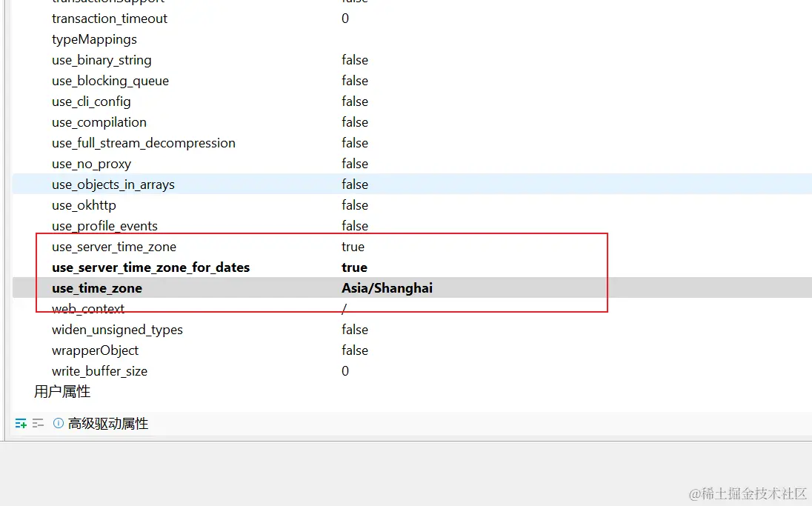Viewport: 812px width, 506px height.
Task: Select the use_profile_events property
Action: click(104, 226)
